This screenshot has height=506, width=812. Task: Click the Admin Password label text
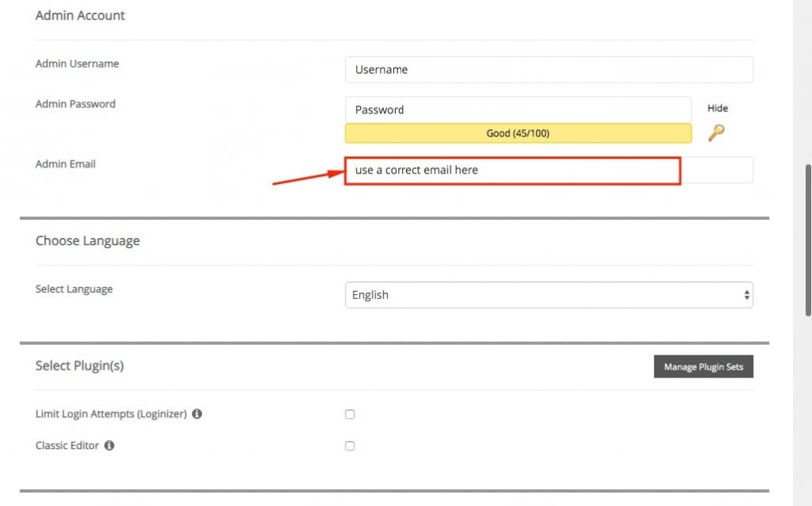pos(75,104)
